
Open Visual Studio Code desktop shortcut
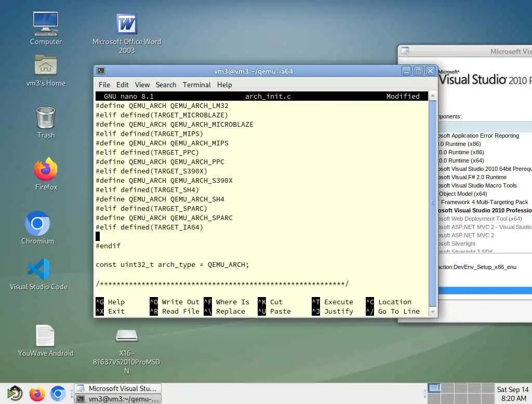tap(38, 274)
